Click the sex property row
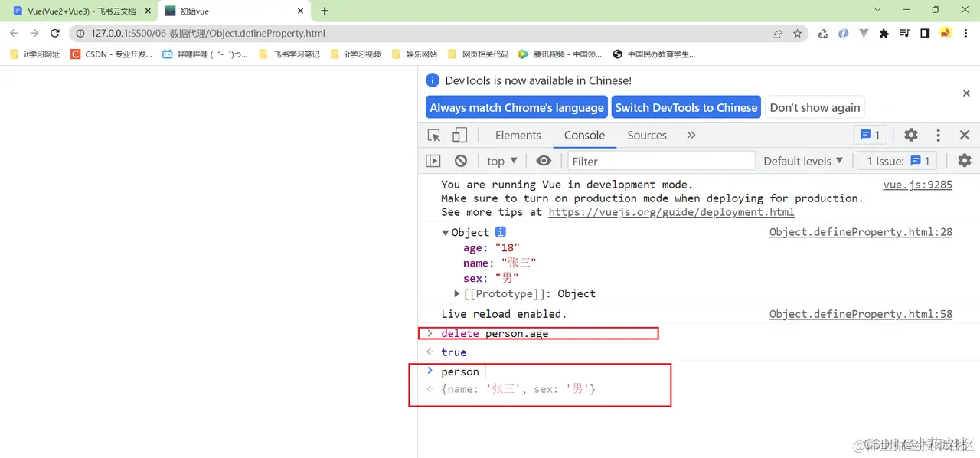 pos(491,278)
